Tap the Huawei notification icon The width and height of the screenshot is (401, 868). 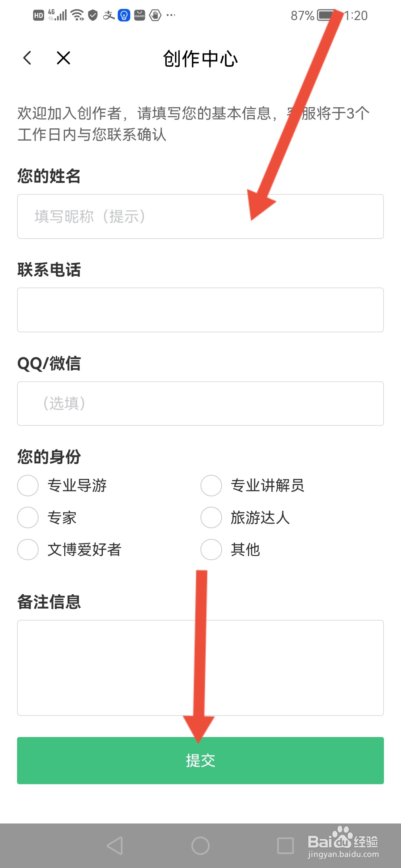[140, 15]
